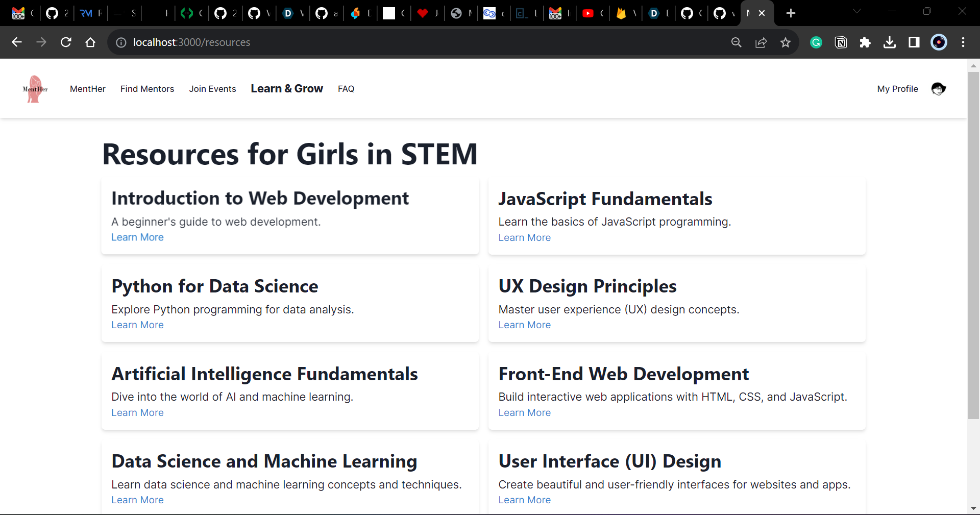
Task: Close the active browser tab
Action: (762, 13)
